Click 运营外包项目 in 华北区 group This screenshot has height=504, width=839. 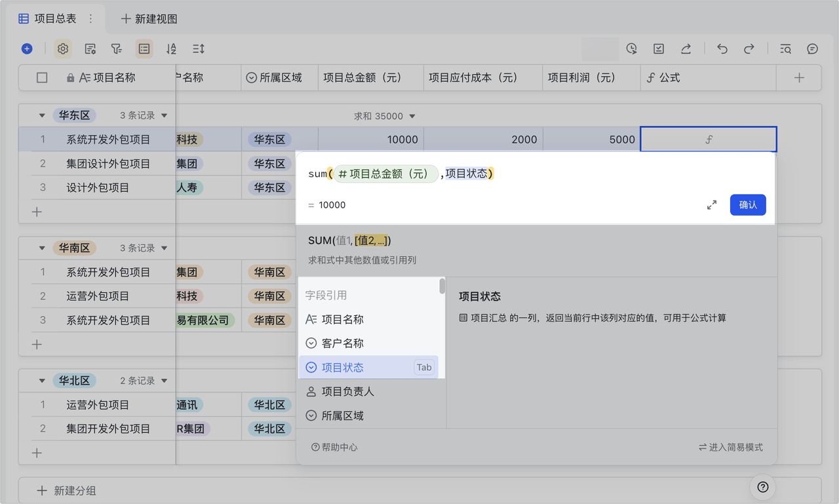point(98,405)
